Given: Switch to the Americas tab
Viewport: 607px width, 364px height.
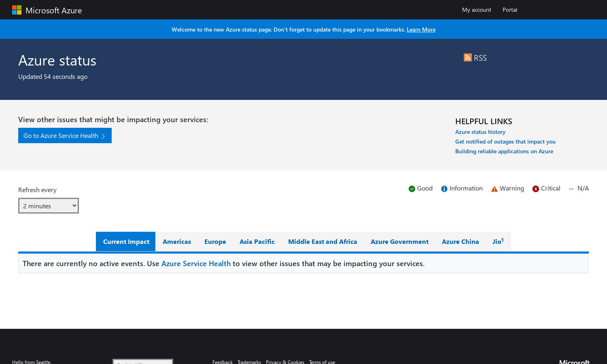Looking at the screenshot, I should (x=176, y=242).
